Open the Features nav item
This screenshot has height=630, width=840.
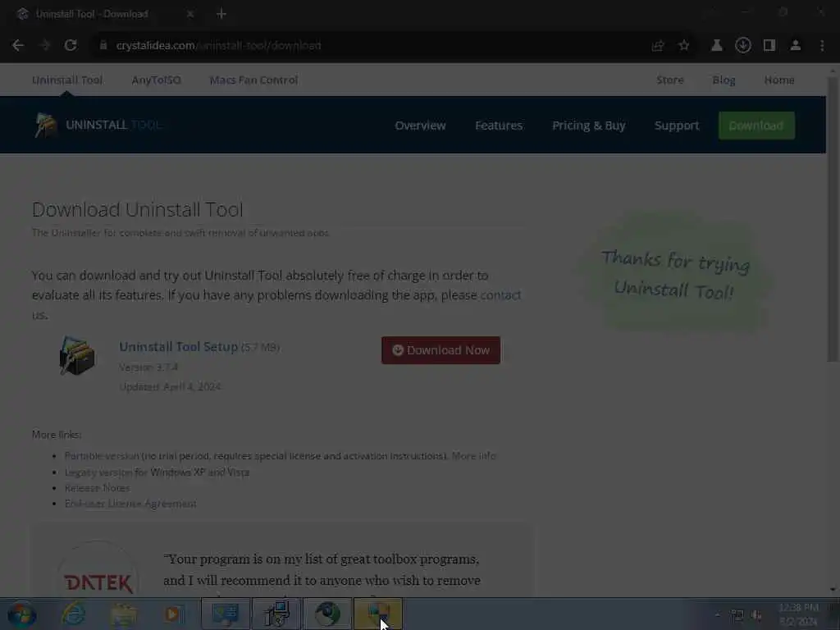point(499,126)
